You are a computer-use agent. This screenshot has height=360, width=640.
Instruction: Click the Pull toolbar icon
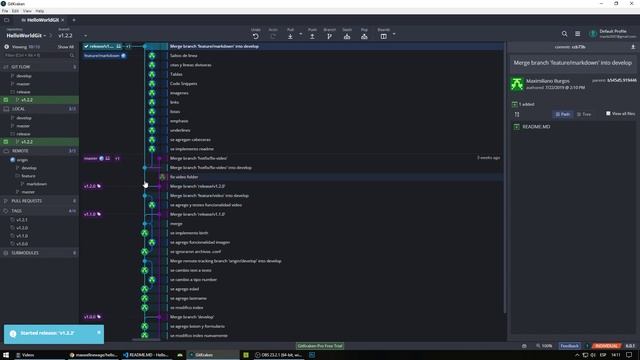click(290, 36)
